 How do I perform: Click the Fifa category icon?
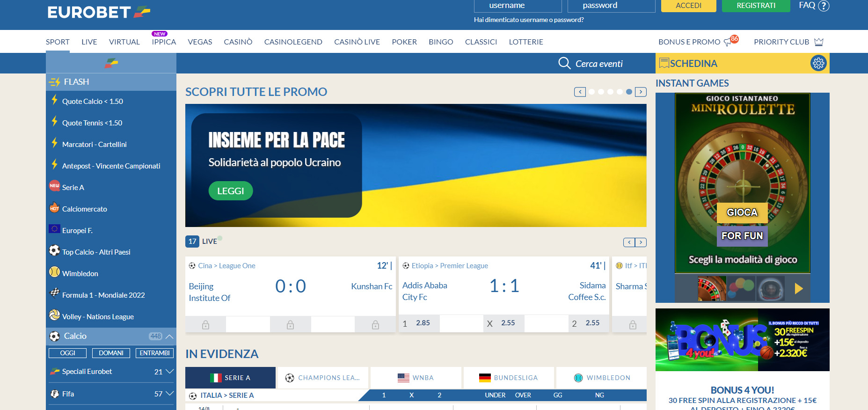(x=55, y=394)
